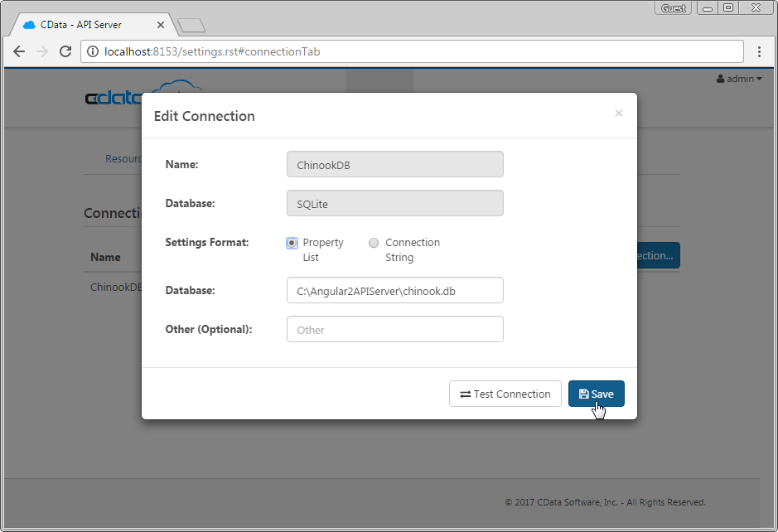
Task: Open the admin user dropdown
Action: pyautogui.click(x=738, y=79)
